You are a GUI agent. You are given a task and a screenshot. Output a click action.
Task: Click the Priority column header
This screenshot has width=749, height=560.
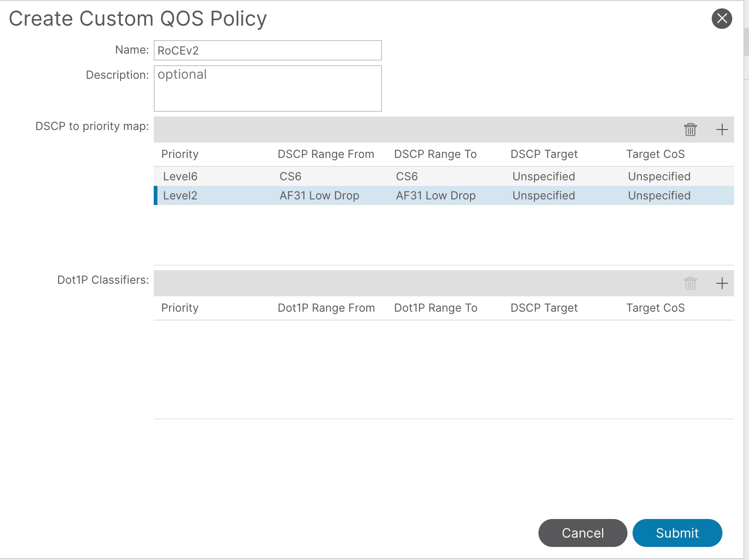pos(180,154)
